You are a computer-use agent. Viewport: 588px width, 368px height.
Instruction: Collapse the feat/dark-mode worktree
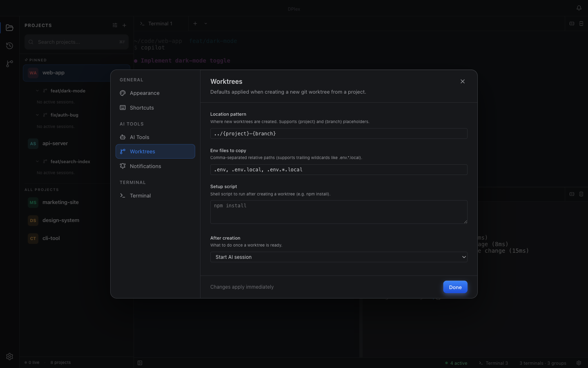tap(37, 91)
